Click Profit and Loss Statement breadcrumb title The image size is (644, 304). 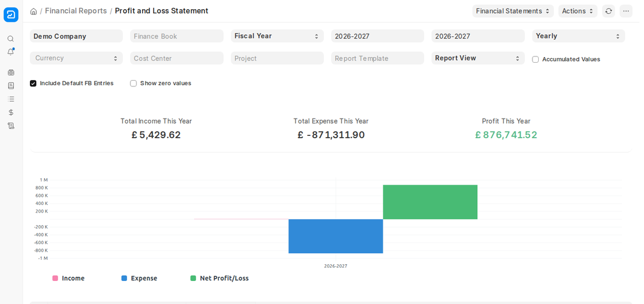point(162,11)
